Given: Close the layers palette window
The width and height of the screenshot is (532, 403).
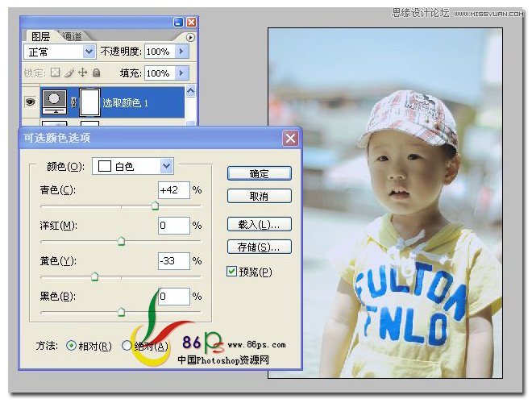Looking at the screenshot, I should [191, 23].
